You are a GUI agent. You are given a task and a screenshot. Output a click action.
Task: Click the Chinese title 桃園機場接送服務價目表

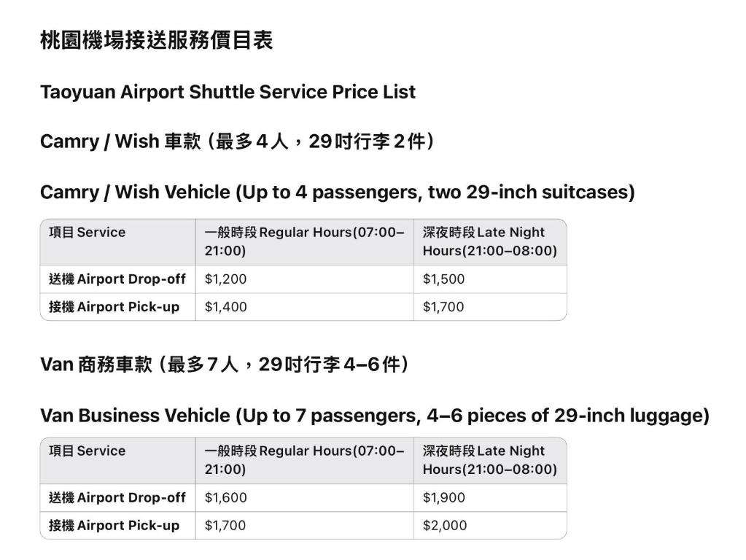[x=157, y=40]
